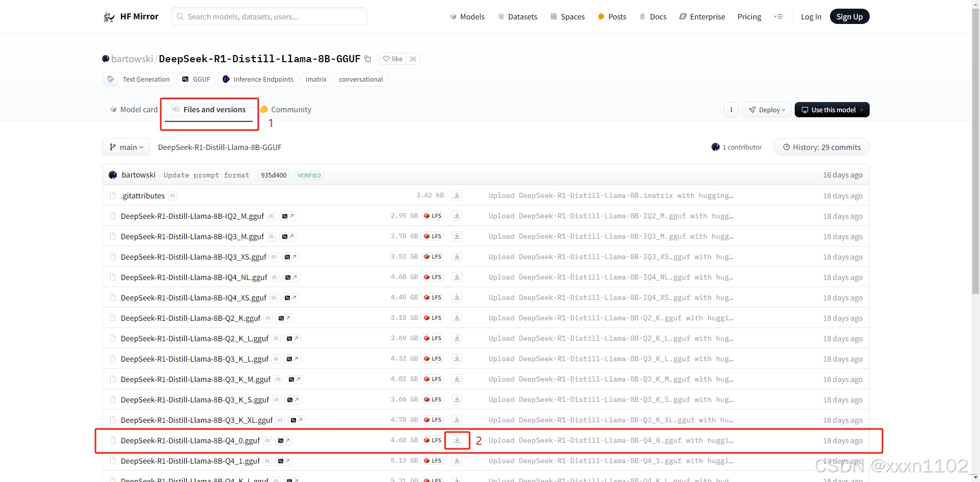Viewport: 980px width, 482px height.
Task: Open GGUF viewer for Q4_0.gguf
Action: coord(284,441)
